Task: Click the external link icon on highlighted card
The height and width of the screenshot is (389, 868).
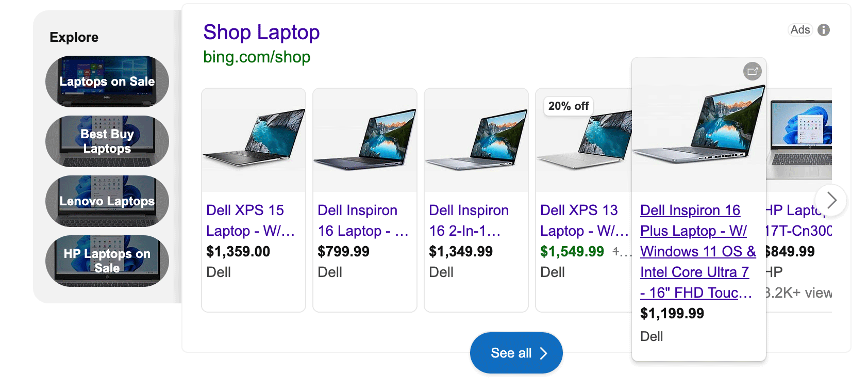Action: 752,71
